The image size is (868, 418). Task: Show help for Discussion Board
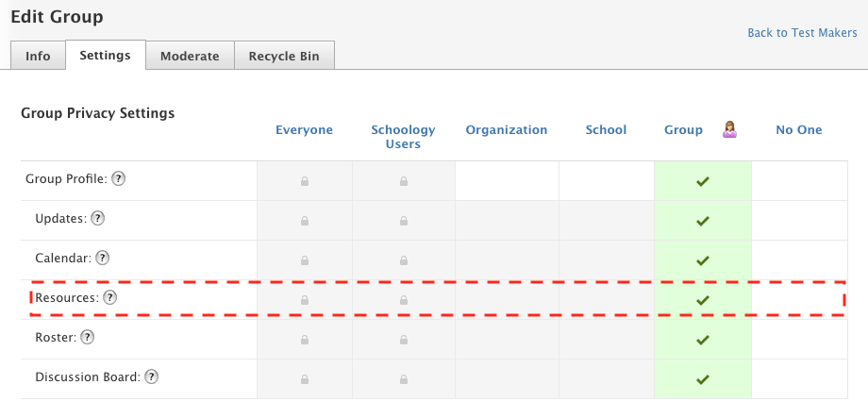point(151,376)
